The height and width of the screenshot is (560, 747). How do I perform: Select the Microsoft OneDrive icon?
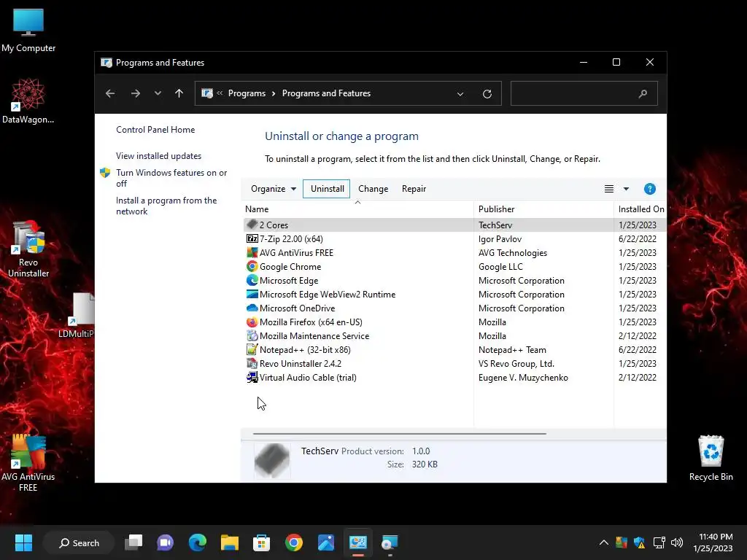[252, 308]
